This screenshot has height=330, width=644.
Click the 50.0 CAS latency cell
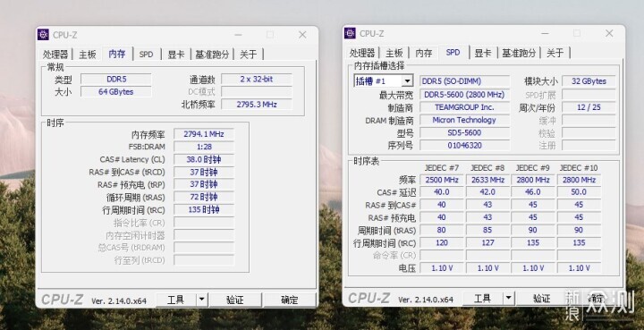pyautogui.click(x=579, y=192)
